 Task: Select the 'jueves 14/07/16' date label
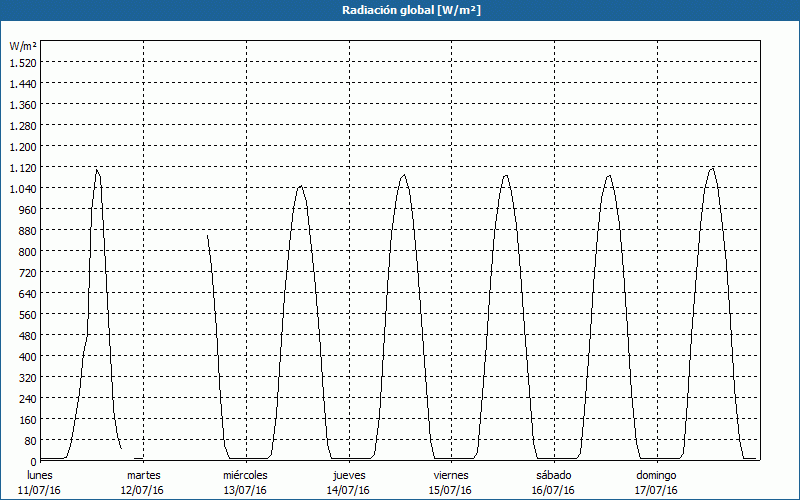pos(348,482)
